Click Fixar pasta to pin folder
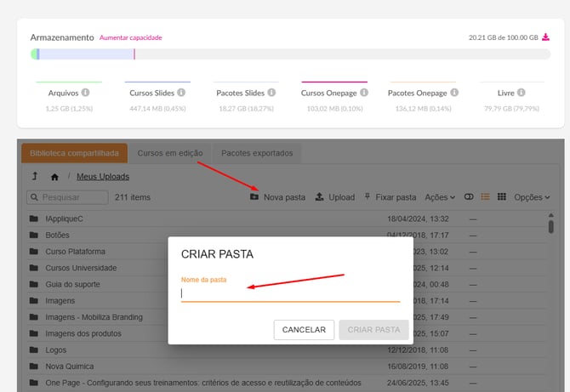The height and width of the screenshot is (392, 570). point(390,197)
